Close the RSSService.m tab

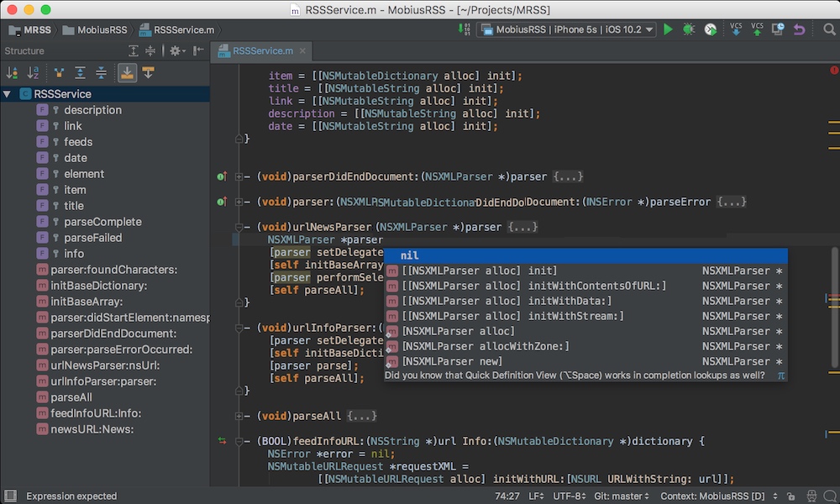click(x=302, y=51)
